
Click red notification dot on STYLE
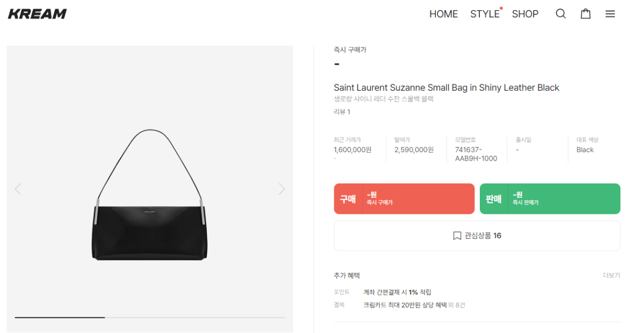[x=501, y=8]
